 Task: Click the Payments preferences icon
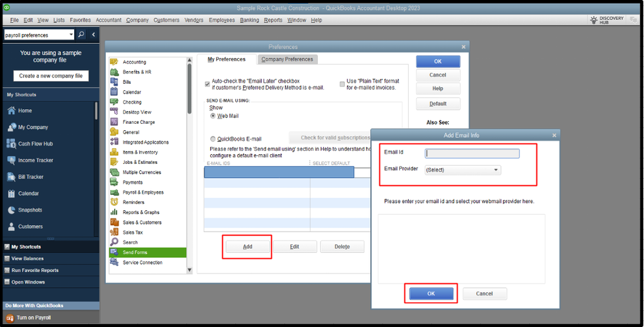[x=114, y=182]
